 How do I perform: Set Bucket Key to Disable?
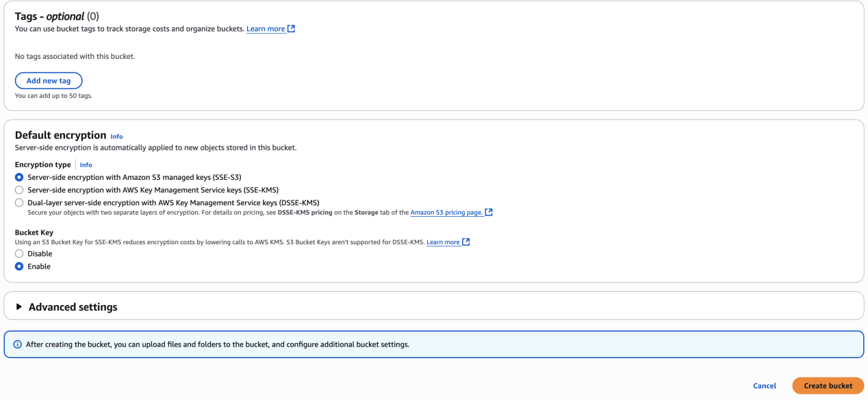coord(19,254)
